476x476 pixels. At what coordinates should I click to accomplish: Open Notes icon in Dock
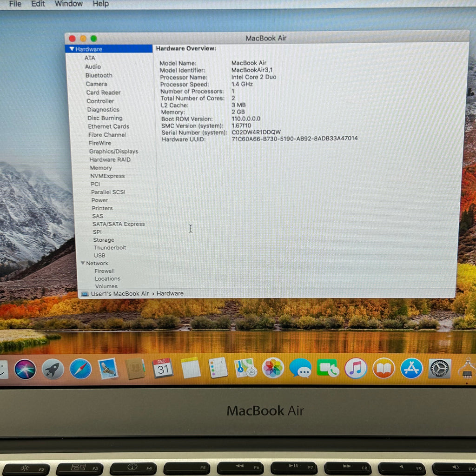click(x=191, y=368)
